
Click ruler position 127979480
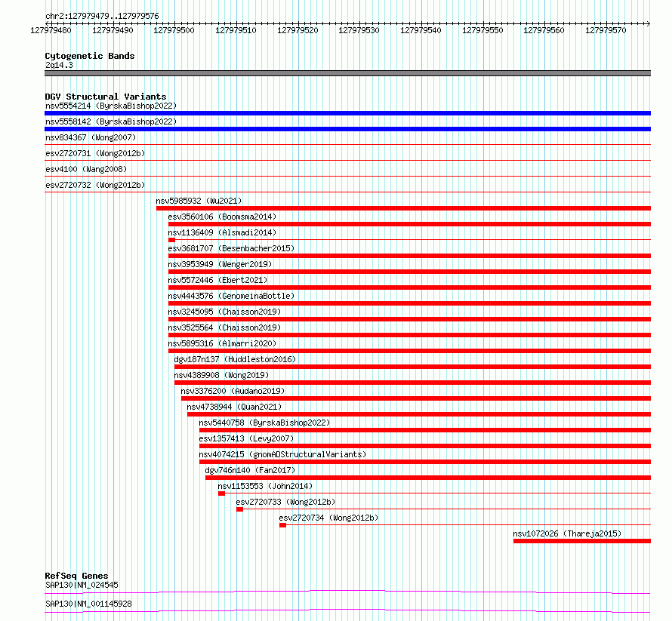coord(51,30)
